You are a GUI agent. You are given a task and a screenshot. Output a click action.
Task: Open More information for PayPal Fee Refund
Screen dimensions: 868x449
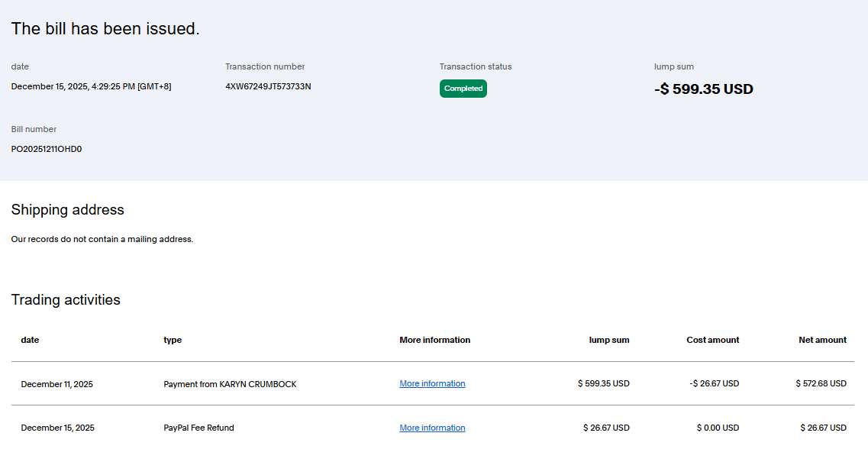click(432, 428)
